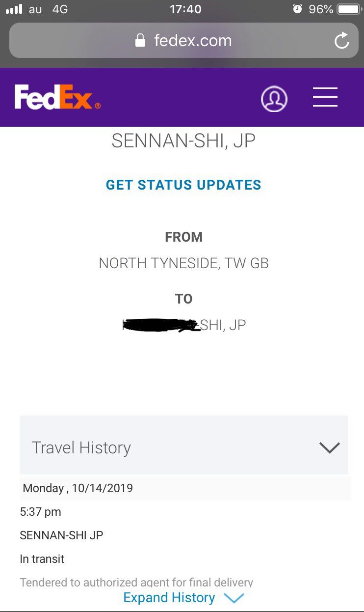Tap the battery icon in status bar

point(349,9)
